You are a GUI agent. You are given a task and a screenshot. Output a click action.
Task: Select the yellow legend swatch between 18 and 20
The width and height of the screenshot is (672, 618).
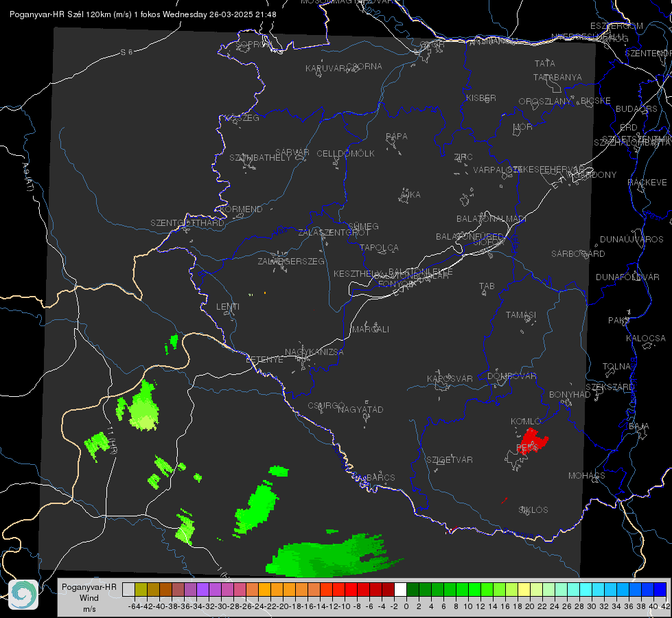coord(524,590)
